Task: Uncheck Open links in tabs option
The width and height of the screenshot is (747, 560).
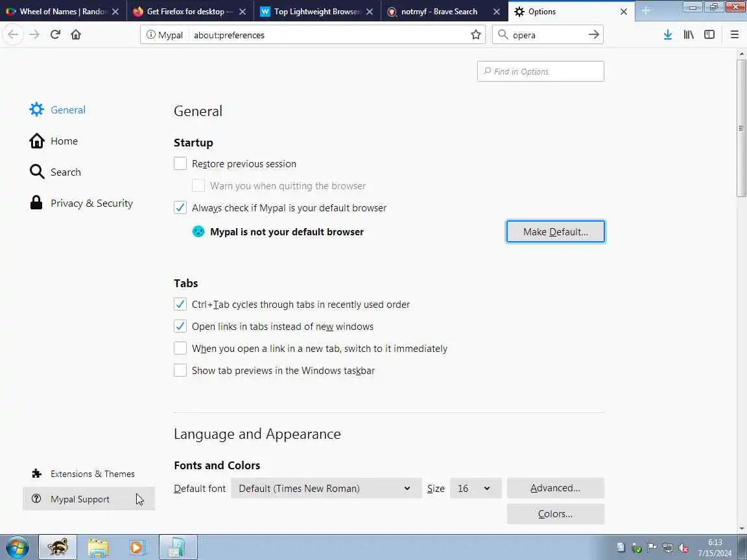Action: (x=180, y=326)
